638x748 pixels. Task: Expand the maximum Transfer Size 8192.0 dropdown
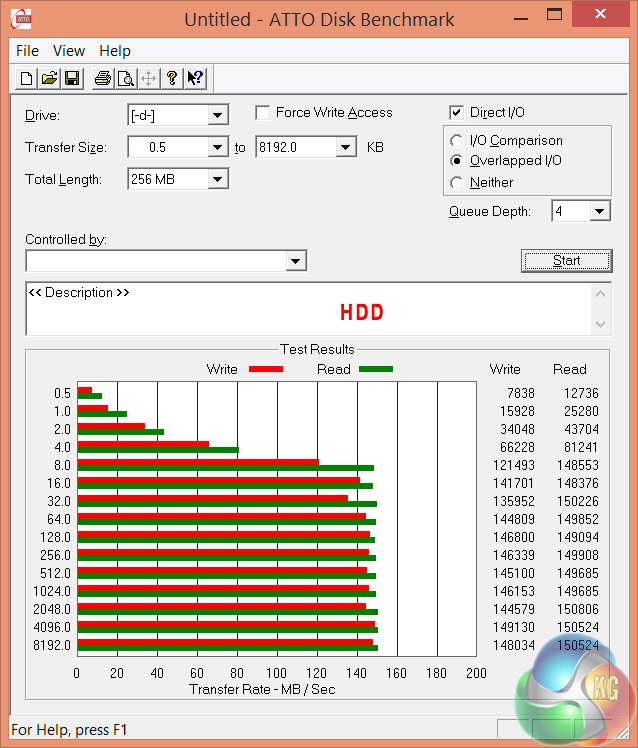coord(345,147)
